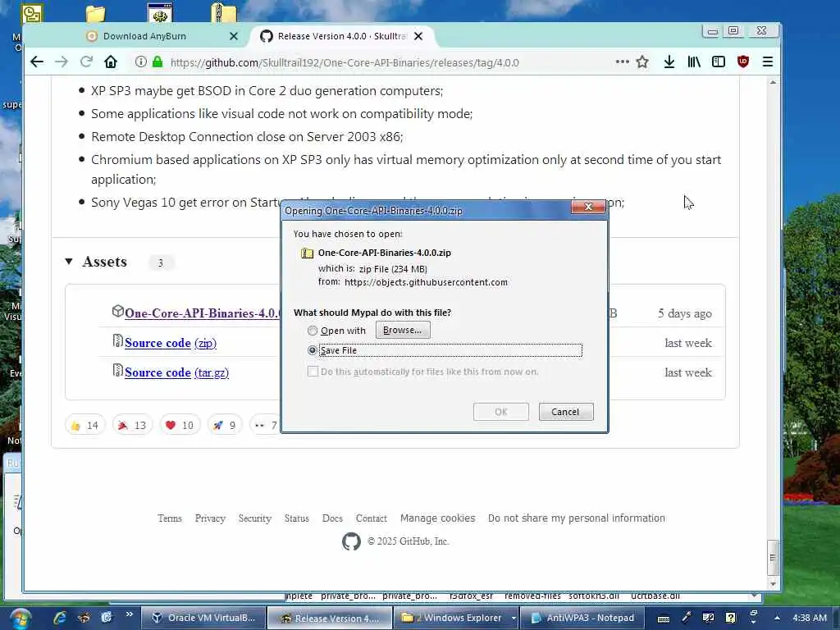This screenshot has height=630, width=840.
Task: Toggle the sidebar view icon
Action: point(719,62)
